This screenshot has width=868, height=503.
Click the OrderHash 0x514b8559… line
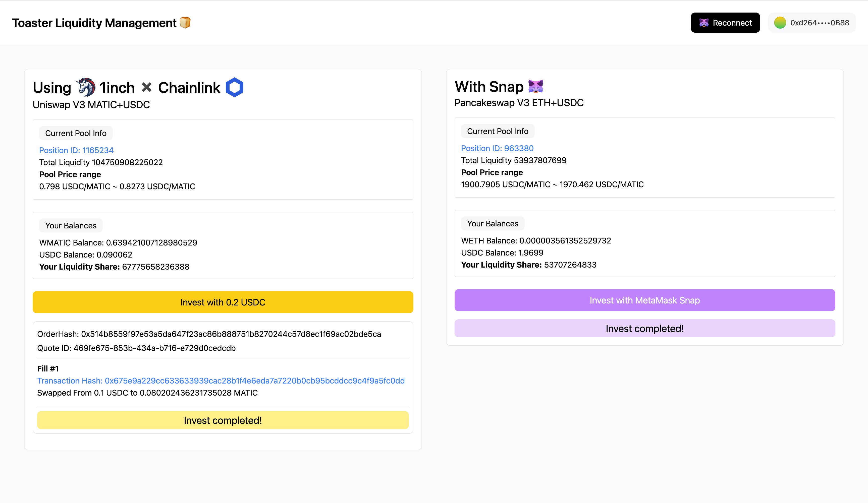coord(209,334)
